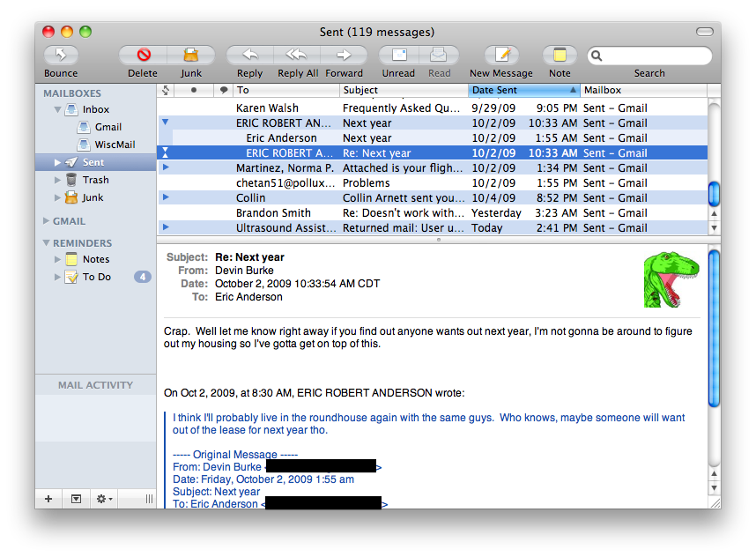Create a new Note icon
This screenshot has width=756, height=557.
(560, 55)
